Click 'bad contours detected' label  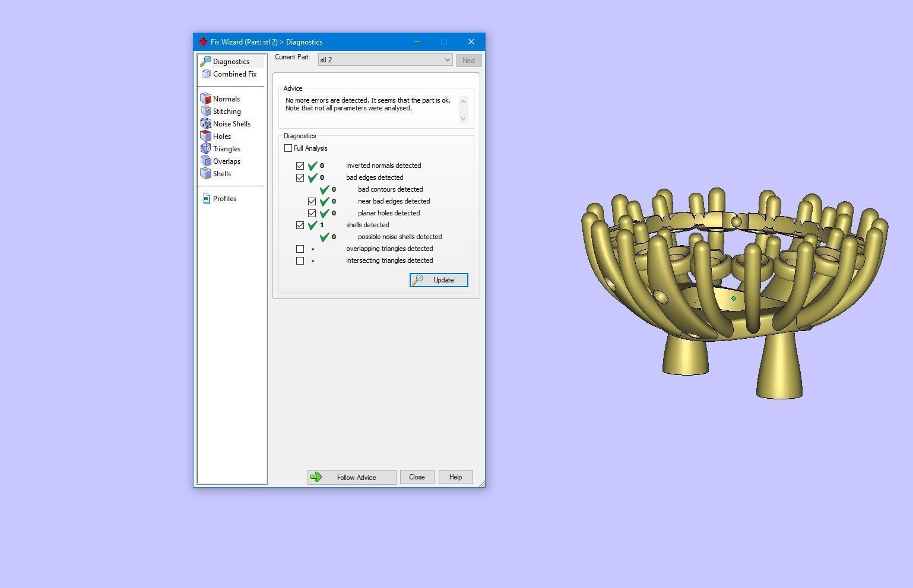click(390, 189)
